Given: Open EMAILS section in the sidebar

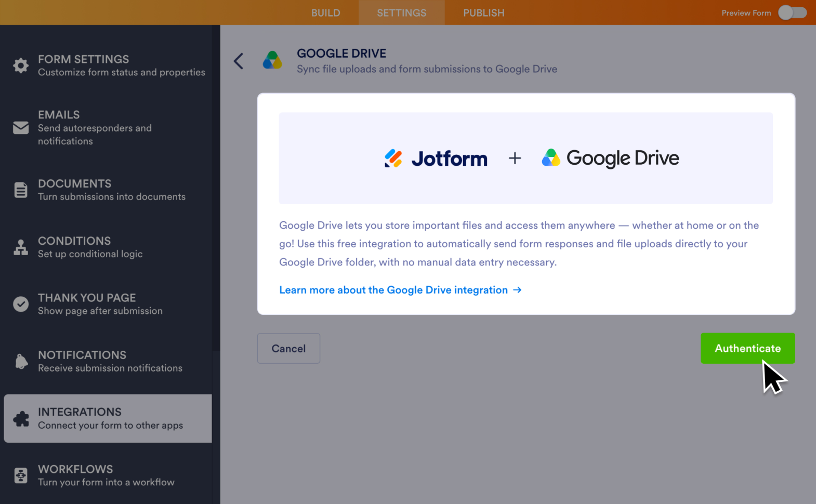Looking at the screenshot, I should (108, 127).
